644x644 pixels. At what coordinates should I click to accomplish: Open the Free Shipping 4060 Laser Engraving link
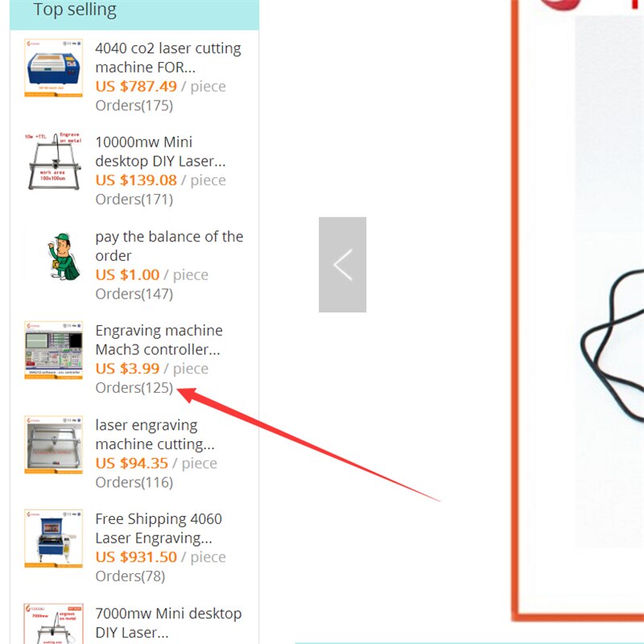pos(159,529)
